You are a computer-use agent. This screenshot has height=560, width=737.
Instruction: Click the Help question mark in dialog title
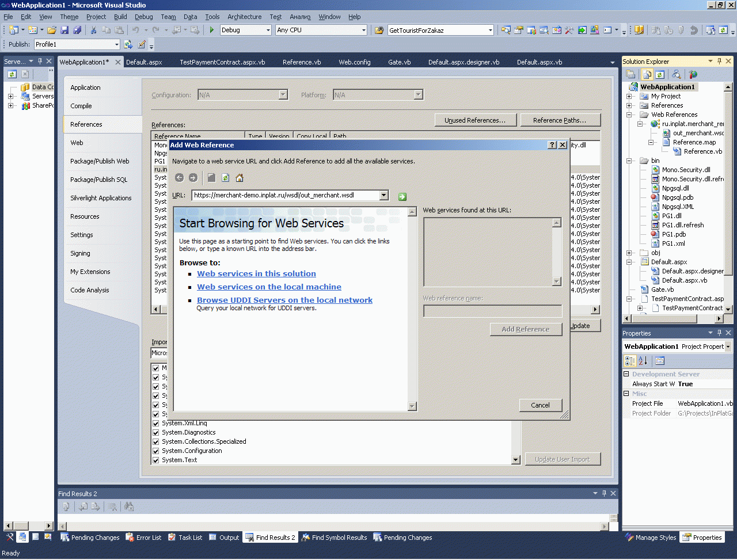tap(552, 145)
